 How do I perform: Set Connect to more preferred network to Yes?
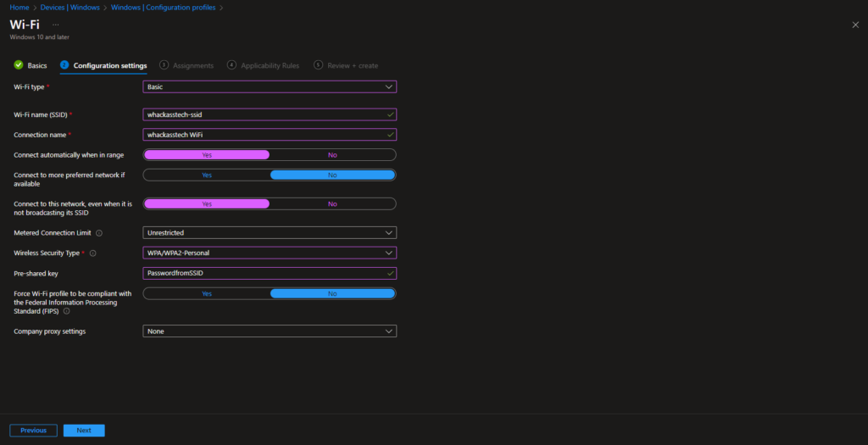(207, 175)
